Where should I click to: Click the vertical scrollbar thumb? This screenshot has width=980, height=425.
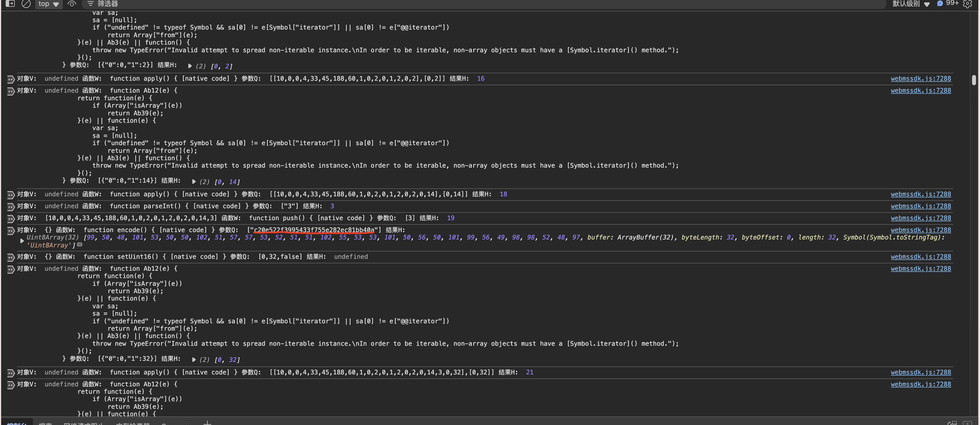[973, 80]
